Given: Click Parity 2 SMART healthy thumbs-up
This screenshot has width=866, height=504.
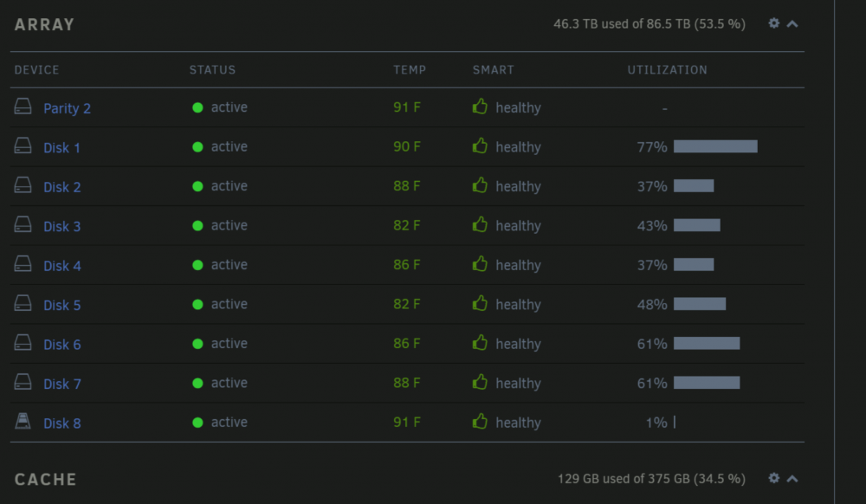Looking at the screenshot, I should (480, 107).
